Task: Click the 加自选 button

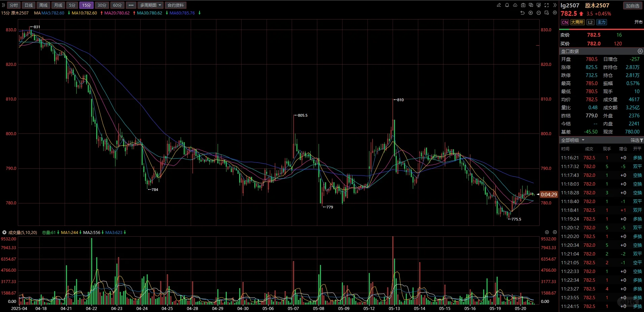Action: (x=633, y=6)
